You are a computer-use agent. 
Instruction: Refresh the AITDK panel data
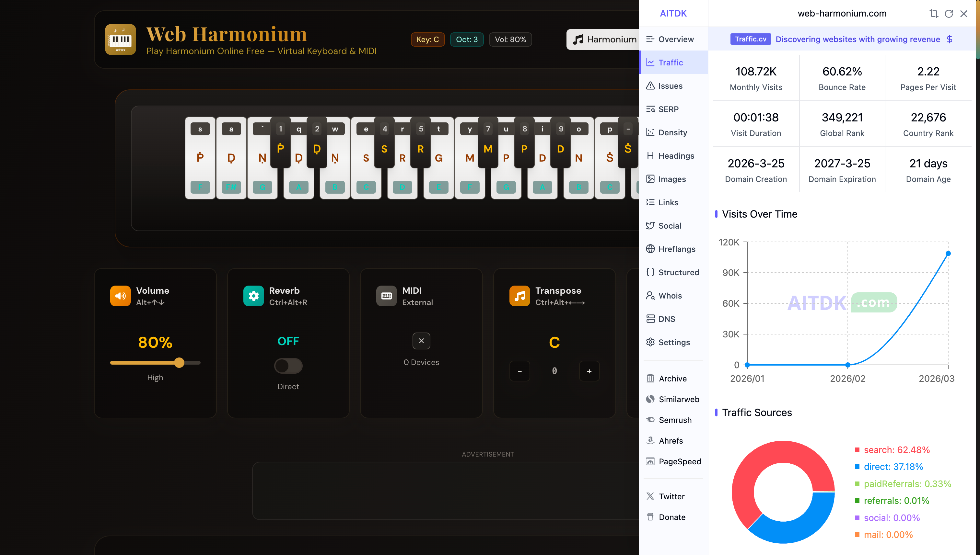tap(949, 14)
